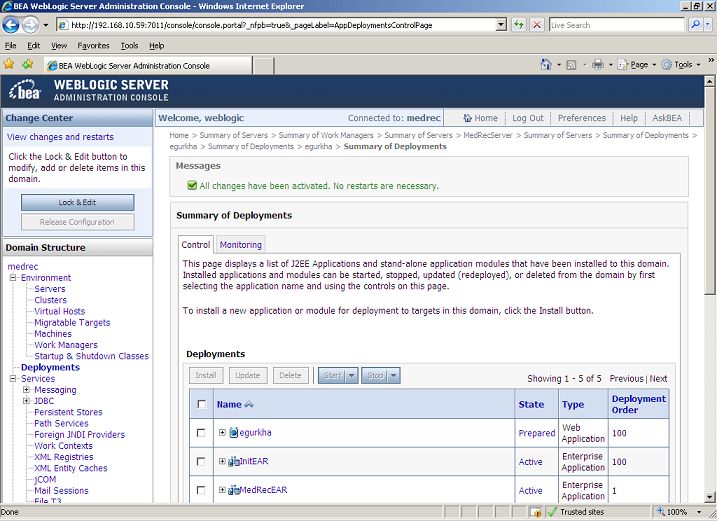Expand the Messaging tree node
This screenshot has height=521, width=717.
tap(27, 390)
